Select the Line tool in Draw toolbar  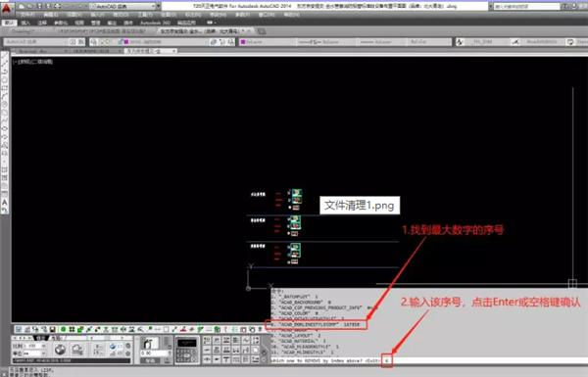coord(5,56)
